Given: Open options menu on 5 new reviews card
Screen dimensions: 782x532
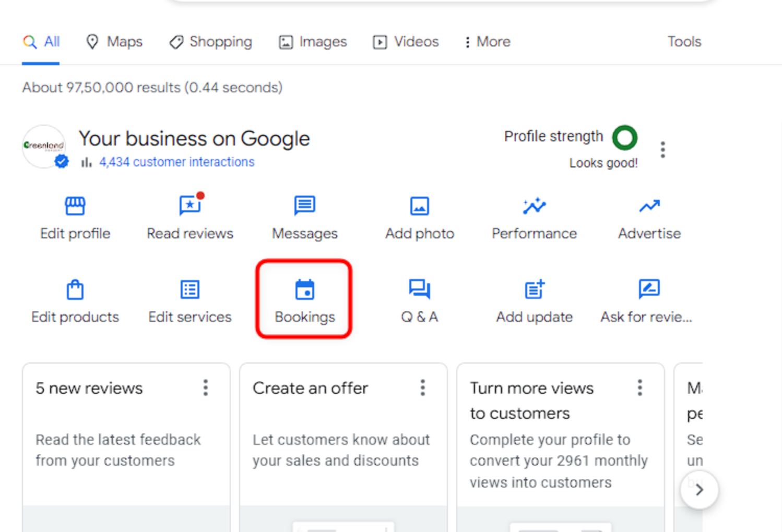Looking at the screenshot, I should point(206,388).
